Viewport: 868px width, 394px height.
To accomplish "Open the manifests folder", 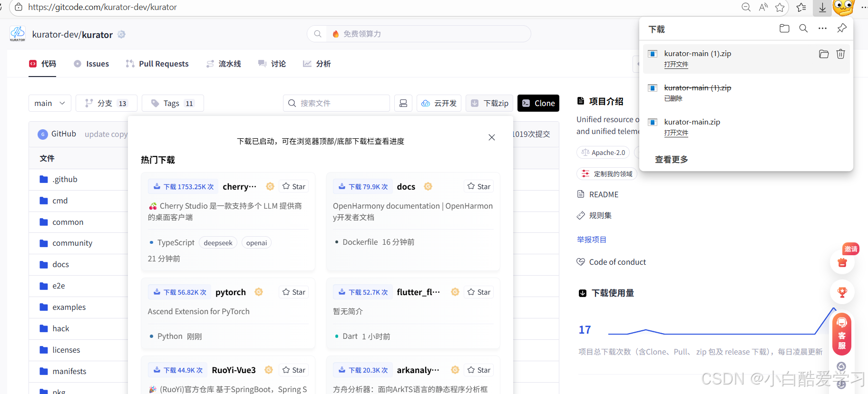I will 69,371.
